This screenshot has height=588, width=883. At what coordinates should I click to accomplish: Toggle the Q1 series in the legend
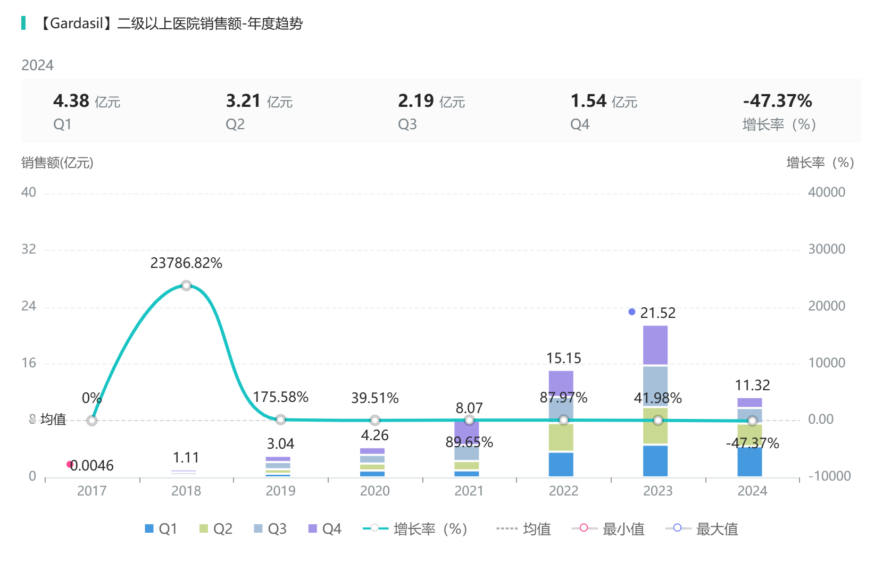[161, 529]
